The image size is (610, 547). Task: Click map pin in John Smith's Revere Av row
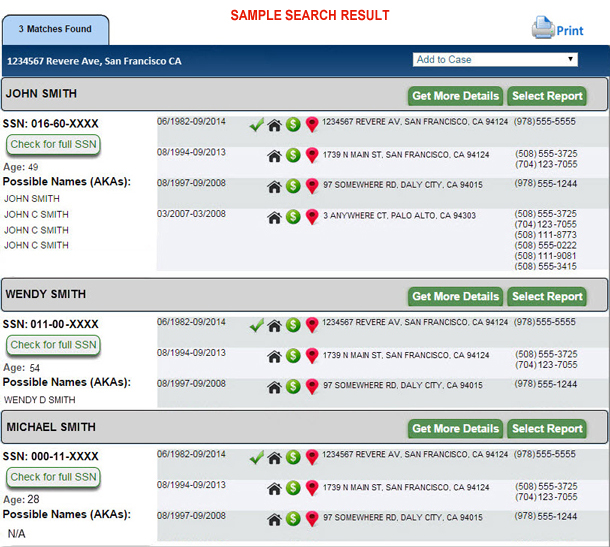(312, 125)
